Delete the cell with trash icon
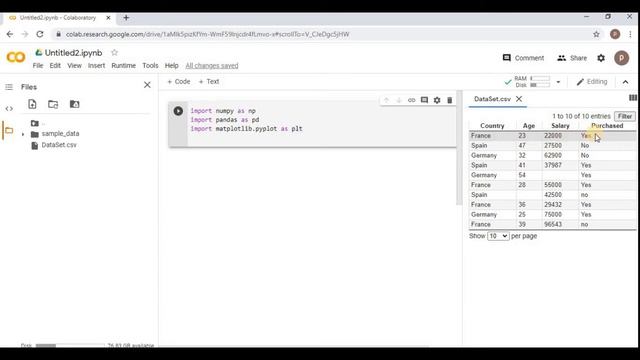Image resolution: width=640 pixels, height=360 pixels. [x=449, y=100]
